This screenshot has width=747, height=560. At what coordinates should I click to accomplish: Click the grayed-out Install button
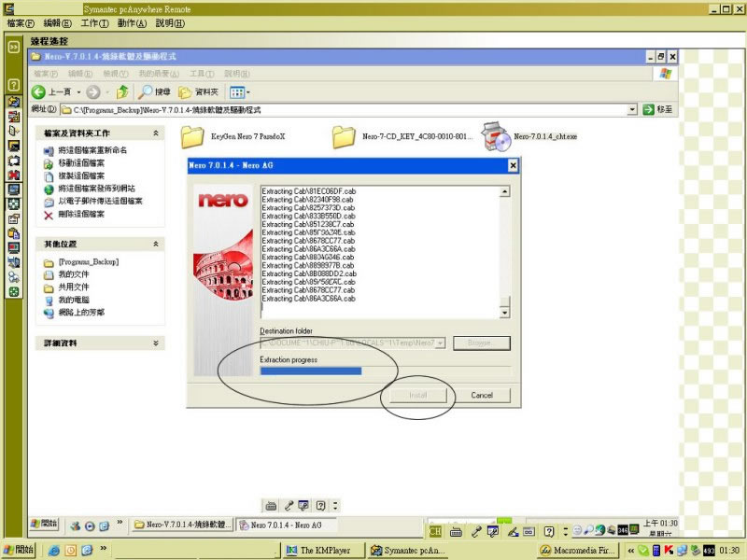click(x=417, y=395)
